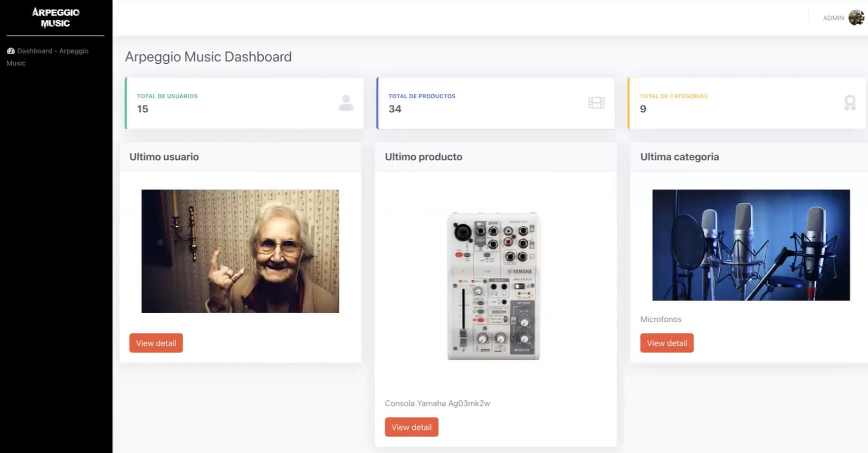The width and height of the screenshot is (868, 453).
Task: Click the film icon in products card
Action: click(596, 103)
